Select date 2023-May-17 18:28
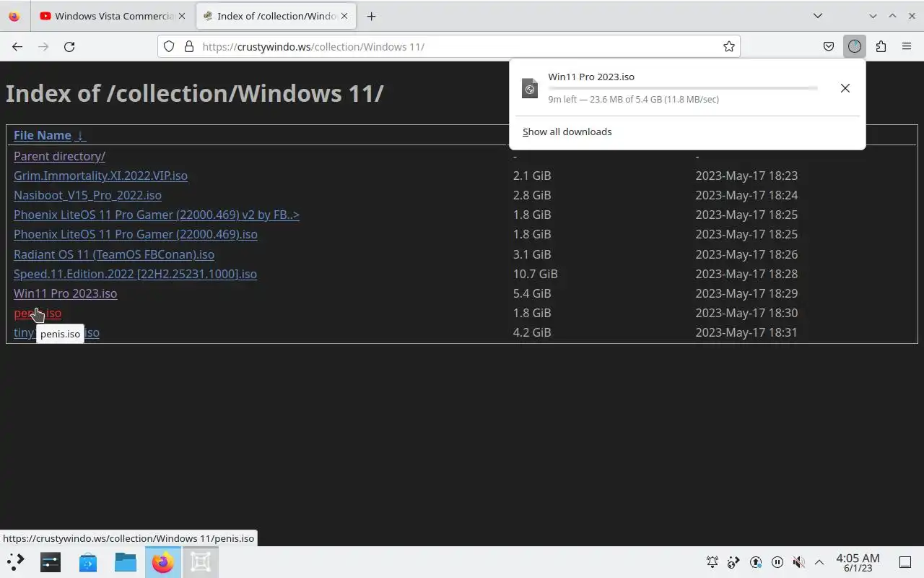Image resolution: width=924 pixels, height=578 pixels. [746, 274]
